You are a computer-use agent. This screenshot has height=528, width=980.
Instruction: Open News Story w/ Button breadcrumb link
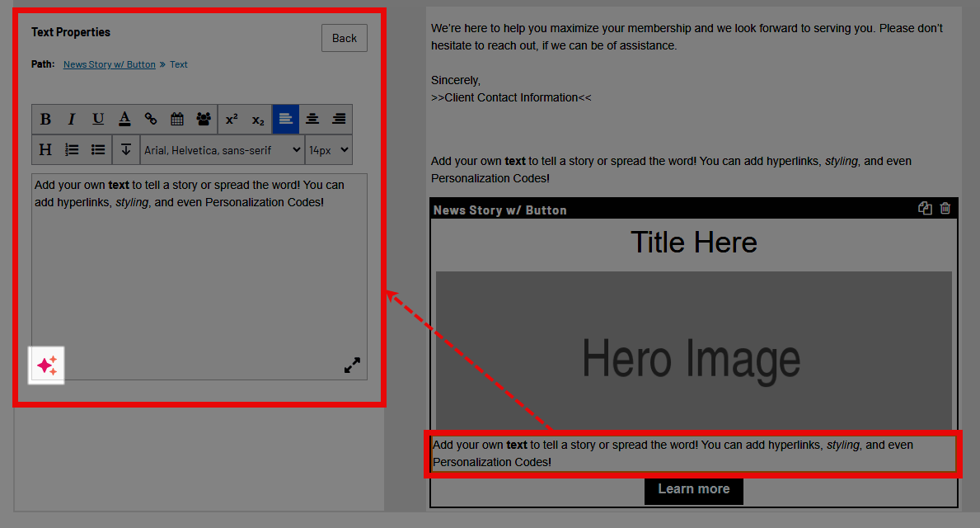pos(110,64)
